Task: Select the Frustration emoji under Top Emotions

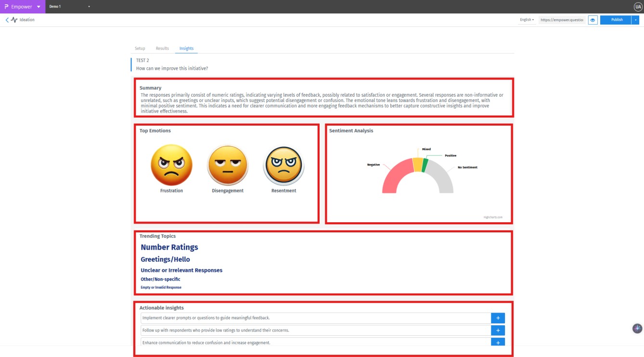Action: [x=171, y=165]
